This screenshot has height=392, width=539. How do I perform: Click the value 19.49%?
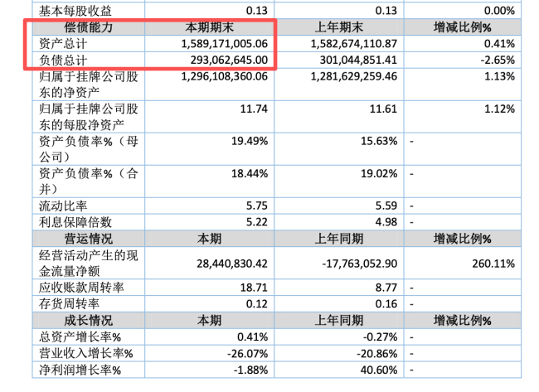point(250,141)
